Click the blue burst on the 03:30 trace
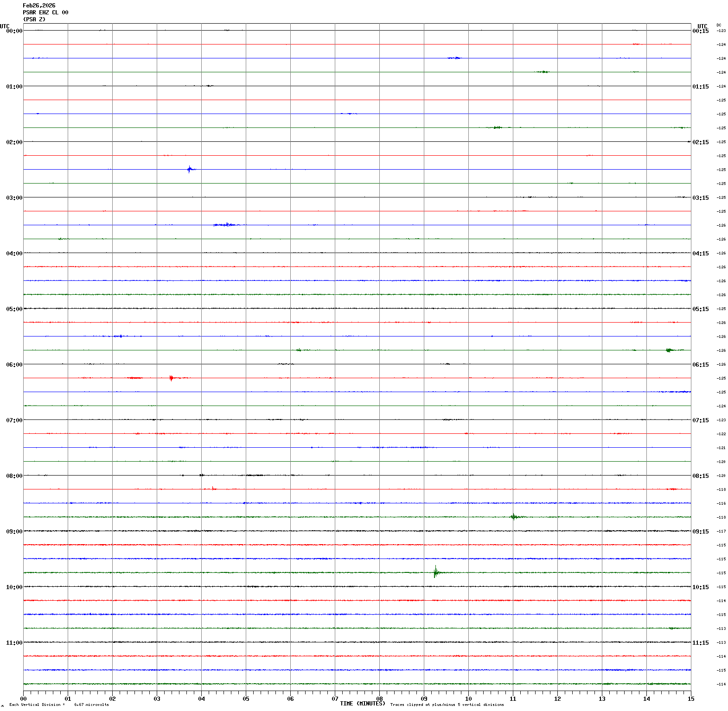 click(226, 225)
